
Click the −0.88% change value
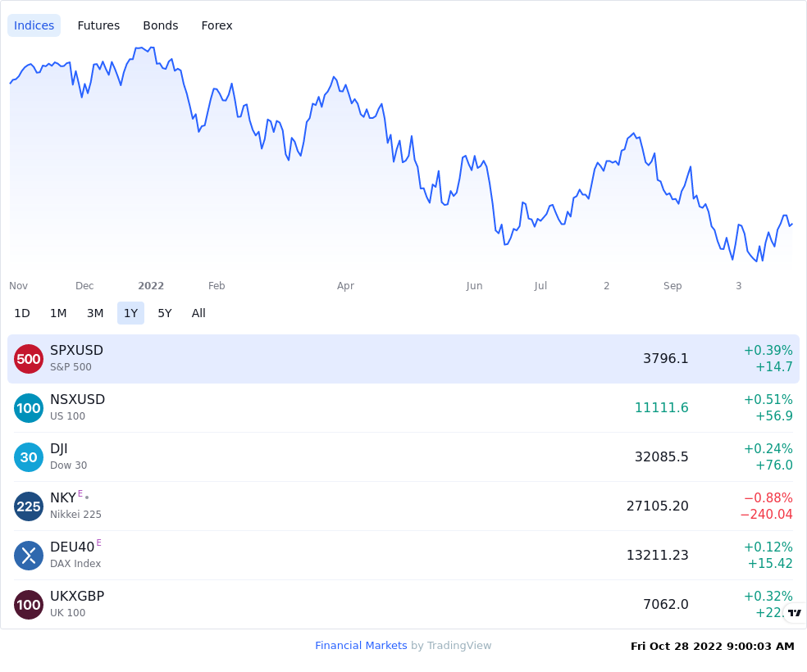pyautogui.click(x=768, y=497)
